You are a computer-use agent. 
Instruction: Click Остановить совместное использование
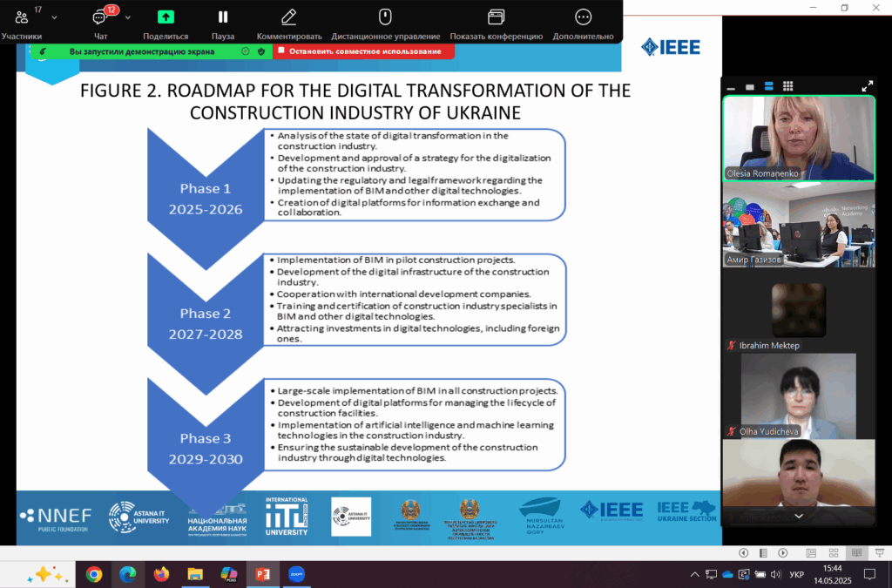(x=364, y=51)
